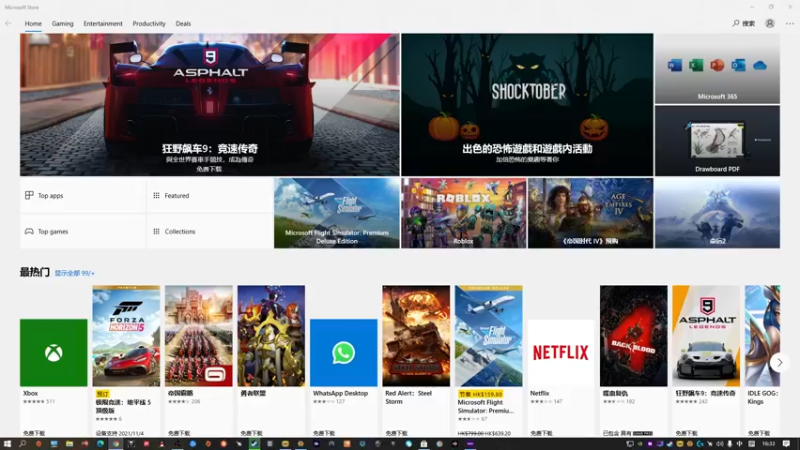Open the Roblox promo tile
This screenshot has height=450, width=800.
pyautogui.click(x=464, y=213)
